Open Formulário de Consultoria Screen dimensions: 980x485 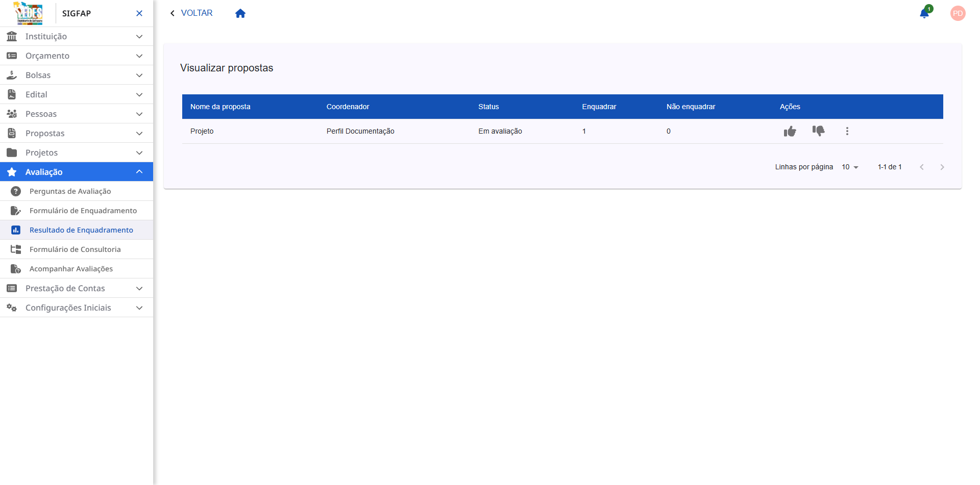(x=75, y=249)
